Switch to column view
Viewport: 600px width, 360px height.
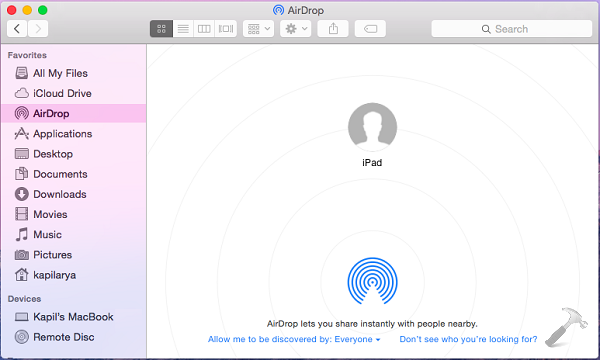click(x=204, y=29)
